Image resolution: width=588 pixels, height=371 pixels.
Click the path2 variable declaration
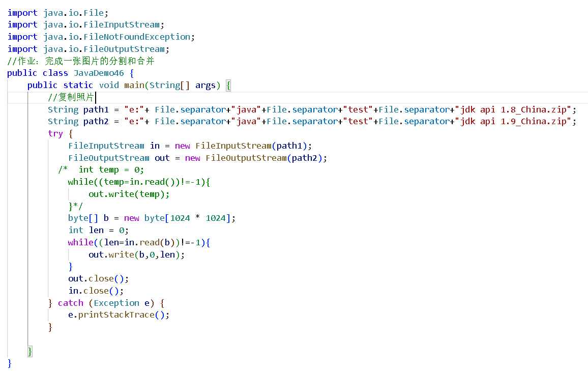coord(312,122)
